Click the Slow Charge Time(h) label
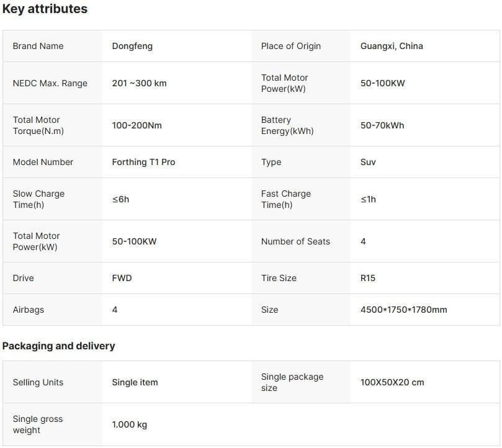The width and height of the screenshot is (502, 448). (x=38, y=199)
